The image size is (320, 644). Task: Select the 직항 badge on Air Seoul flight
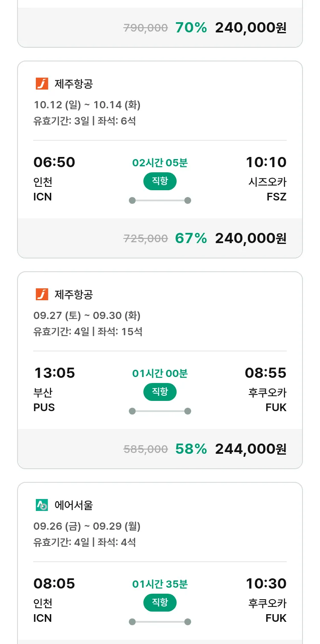pos(160,603)
